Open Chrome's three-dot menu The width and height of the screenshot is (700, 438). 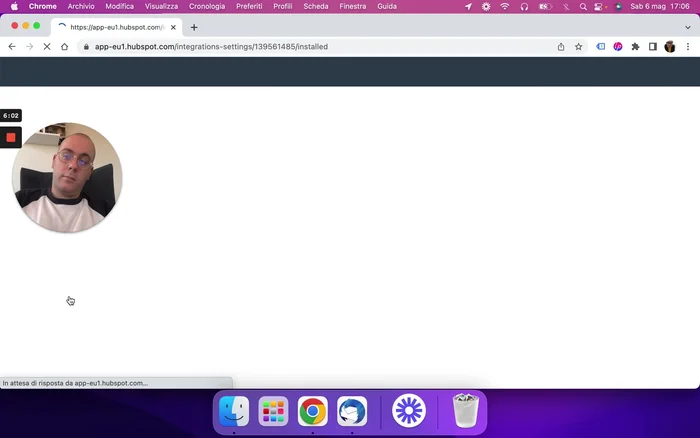tap(688, 47)
